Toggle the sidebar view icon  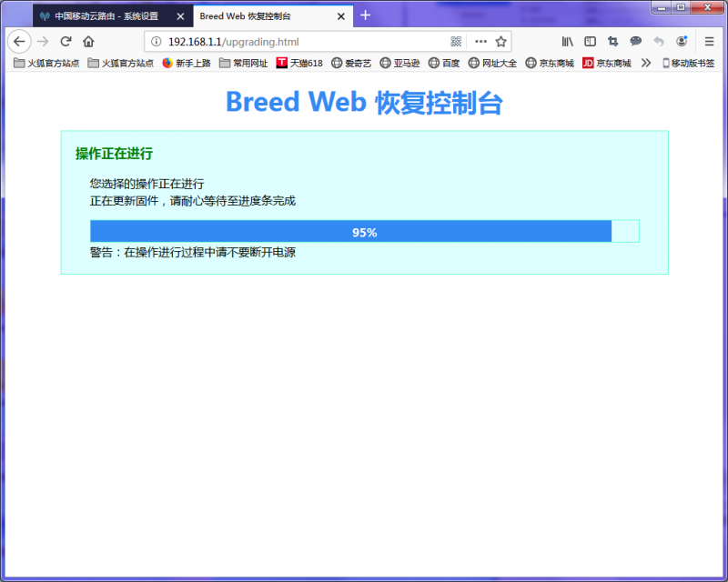tap(591, 42)
